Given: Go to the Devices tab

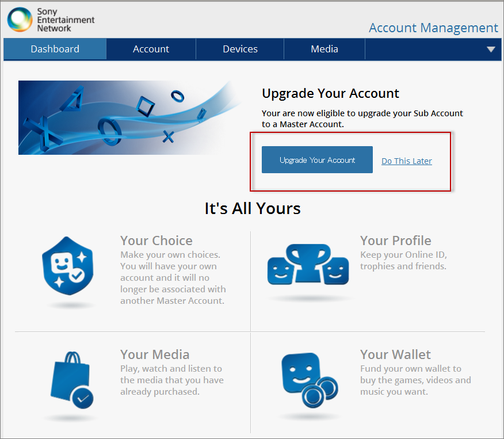Looking at the screenshot, I should (240, 49).
